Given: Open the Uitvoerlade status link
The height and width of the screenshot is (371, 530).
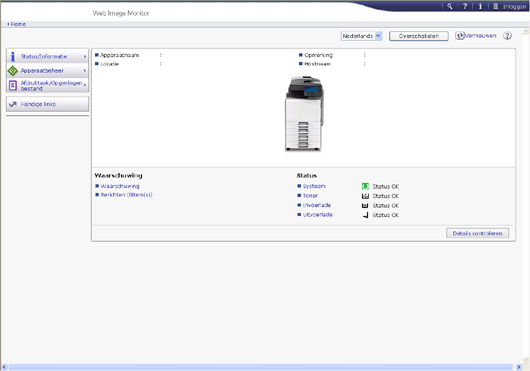Looking at the screenshot, I should (x=317, y=215).
